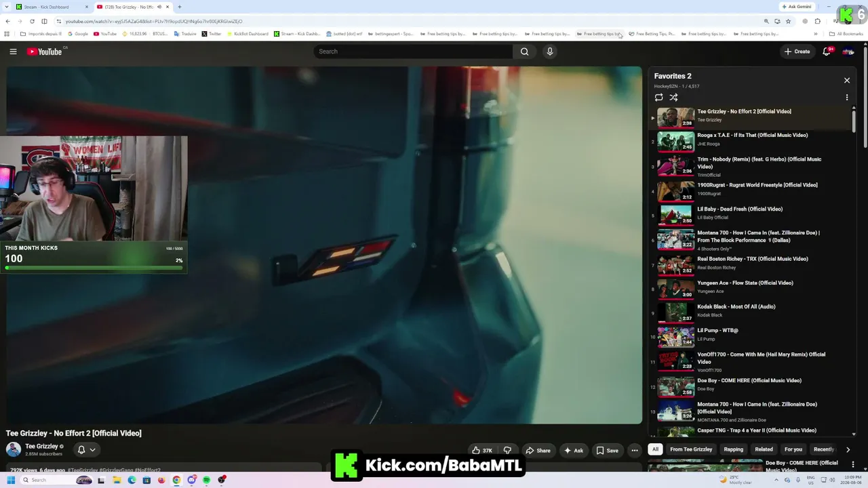Bookmark this page with the star
The width and height of the screenshot is (868, 488).
pos(788,21)
